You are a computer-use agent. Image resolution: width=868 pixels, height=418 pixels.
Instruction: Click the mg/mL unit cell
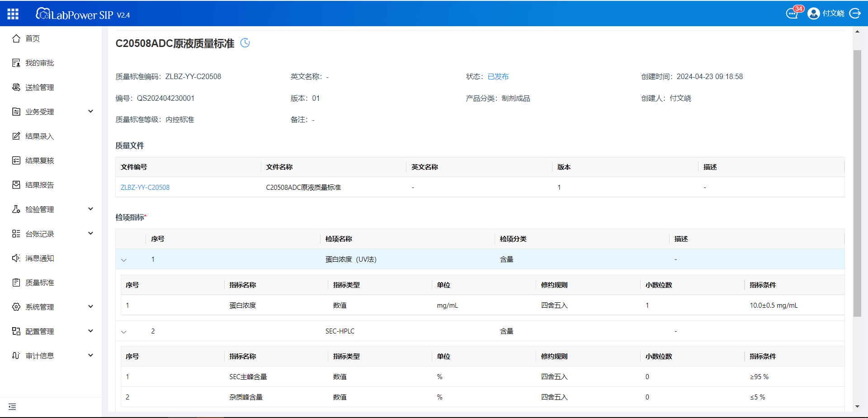pyautogui.click(x=447, y=305)
